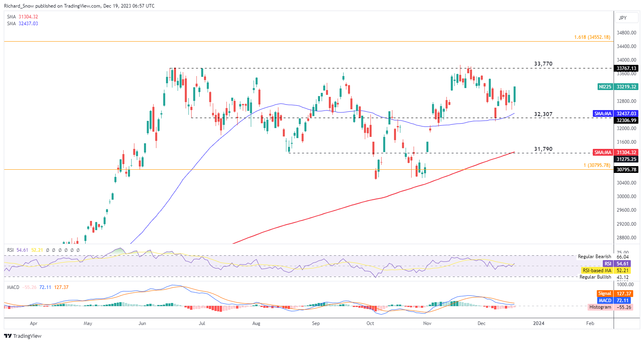Screen dimensions: 644x343
Task: Click the blue SMA value 32437.03 legend
Action: [28, 24]
